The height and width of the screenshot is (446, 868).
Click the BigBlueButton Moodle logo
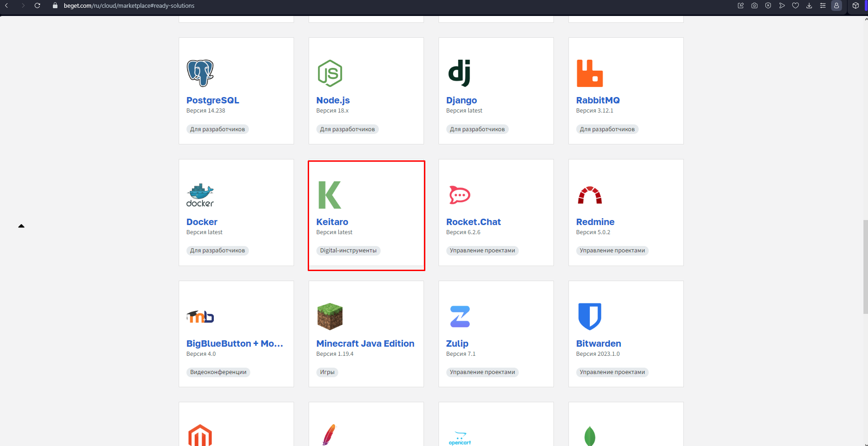tap(200, 317)
